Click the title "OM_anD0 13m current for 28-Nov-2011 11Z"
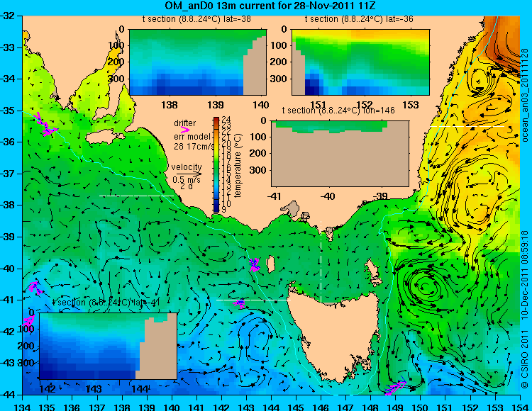 pos(270,6)
